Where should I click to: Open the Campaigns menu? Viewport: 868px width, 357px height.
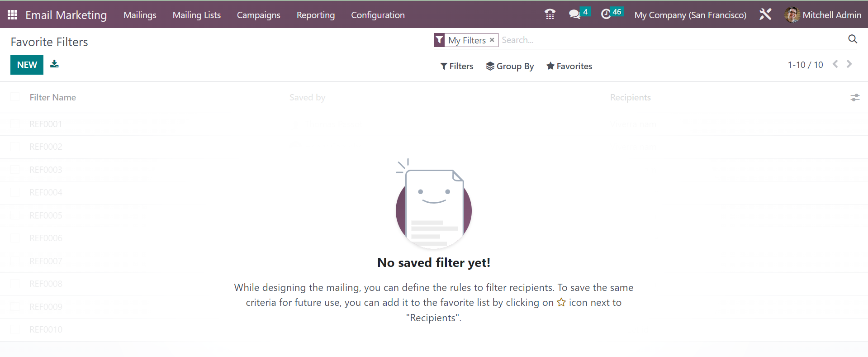click(259, 15)
